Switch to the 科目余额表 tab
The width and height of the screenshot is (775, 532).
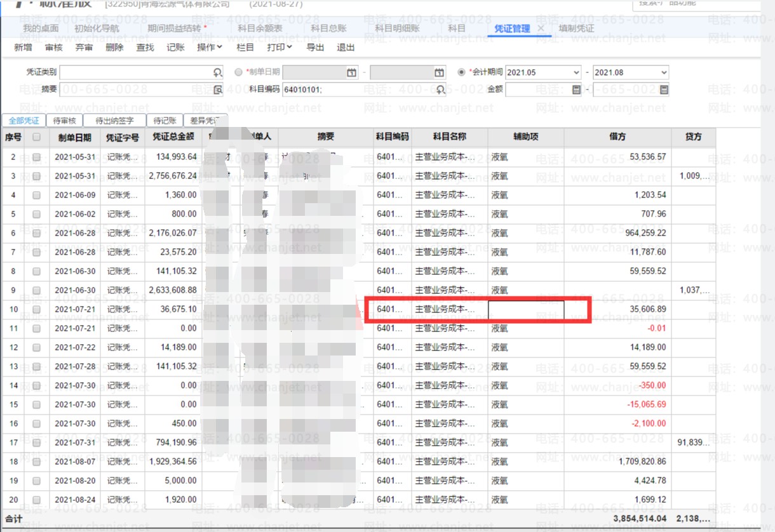point(260,29)
